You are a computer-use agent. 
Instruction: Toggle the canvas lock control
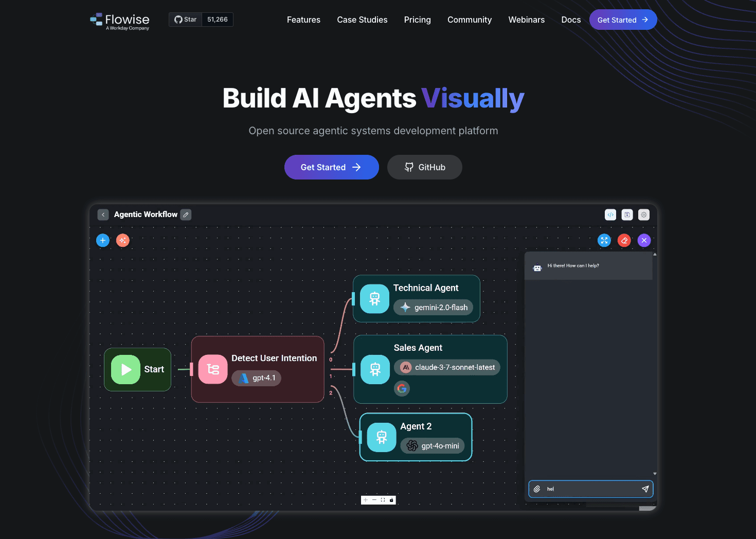point(391,500)
